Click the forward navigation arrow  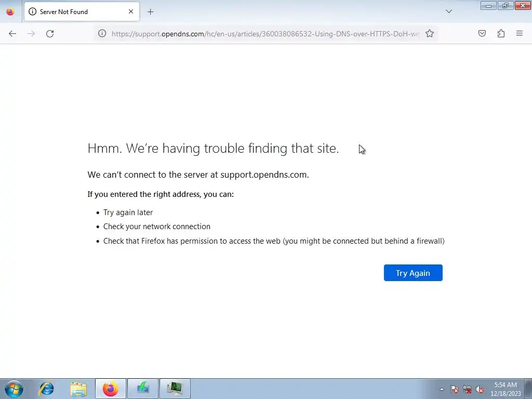(31, 34)
